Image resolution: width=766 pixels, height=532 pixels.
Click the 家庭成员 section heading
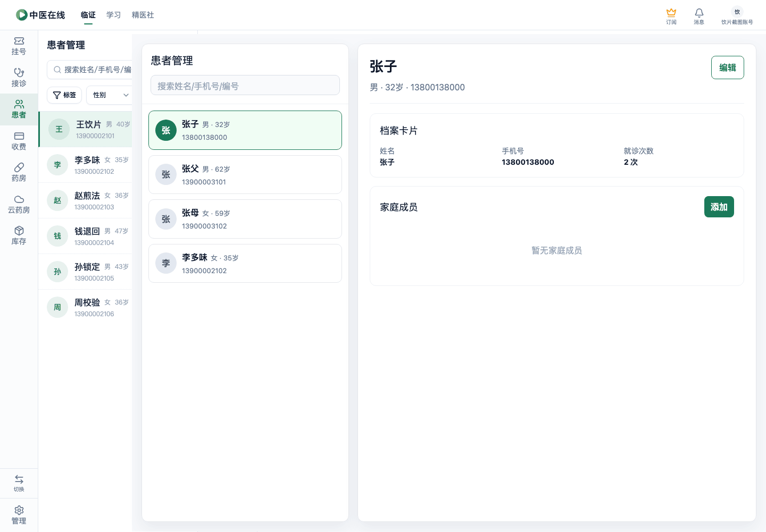(399, 207)
